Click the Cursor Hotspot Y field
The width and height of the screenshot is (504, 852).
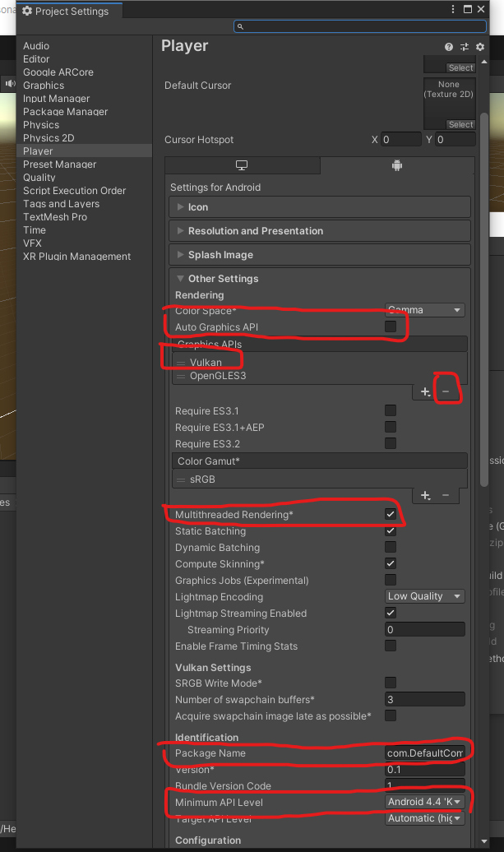pyautogui.click(x=455, y=140)
